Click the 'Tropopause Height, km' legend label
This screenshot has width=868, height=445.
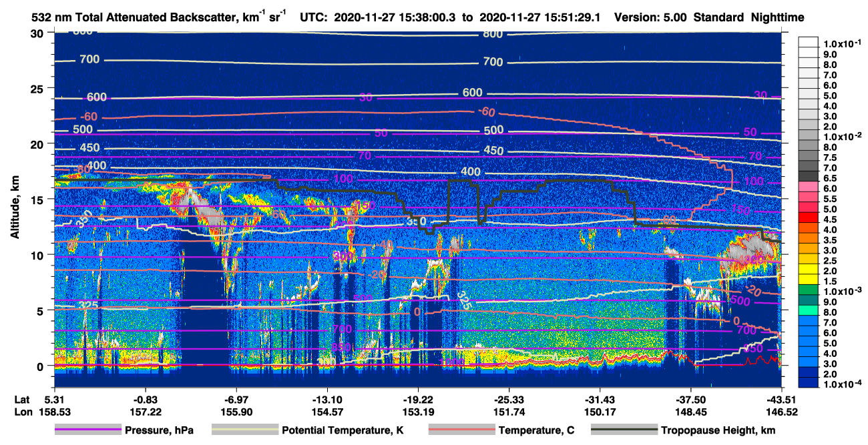coord(718,430)
